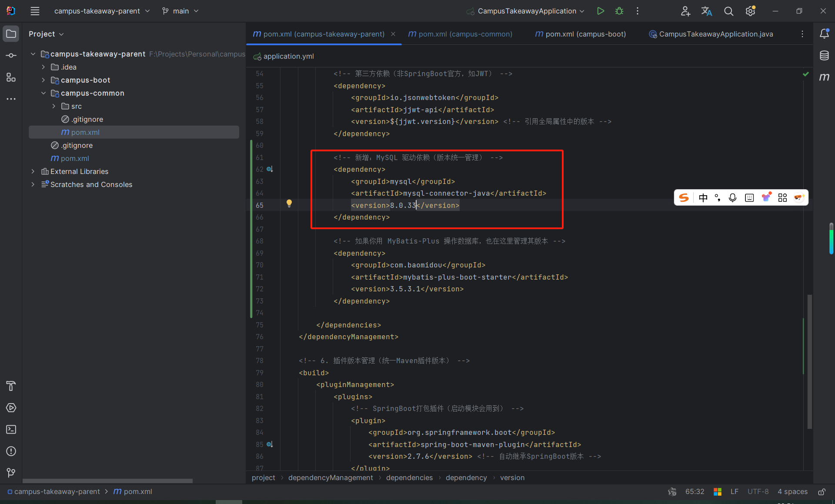Open the Problems tool window
This screenshot has width=835, height=504.
tap(11, 451)
